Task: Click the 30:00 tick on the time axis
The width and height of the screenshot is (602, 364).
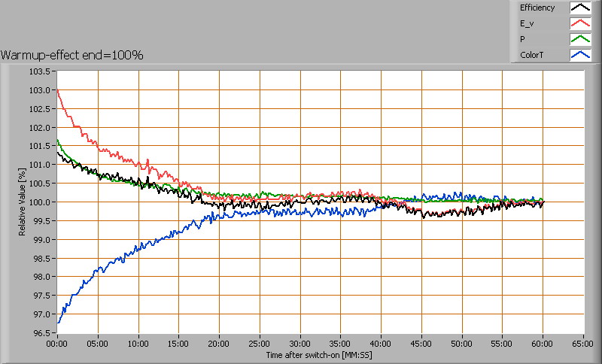Action: (x=300, y=343)
